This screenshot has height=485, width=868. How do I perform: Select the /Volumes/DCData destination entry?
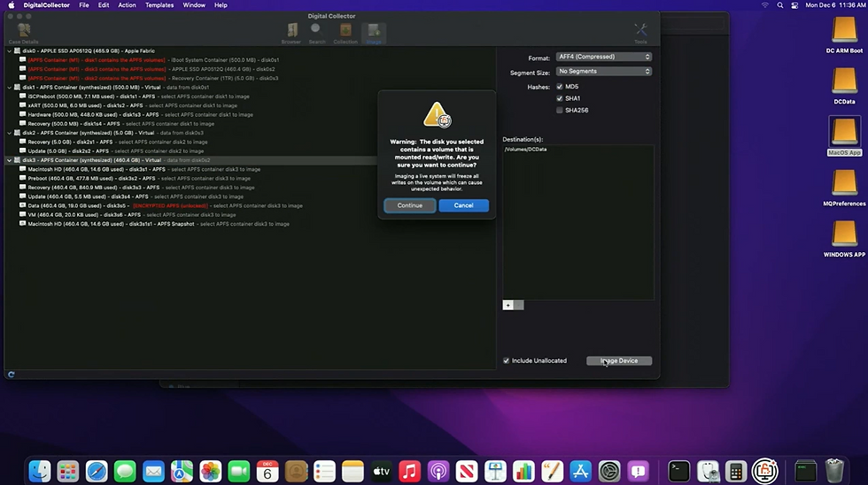click(577, 150)
